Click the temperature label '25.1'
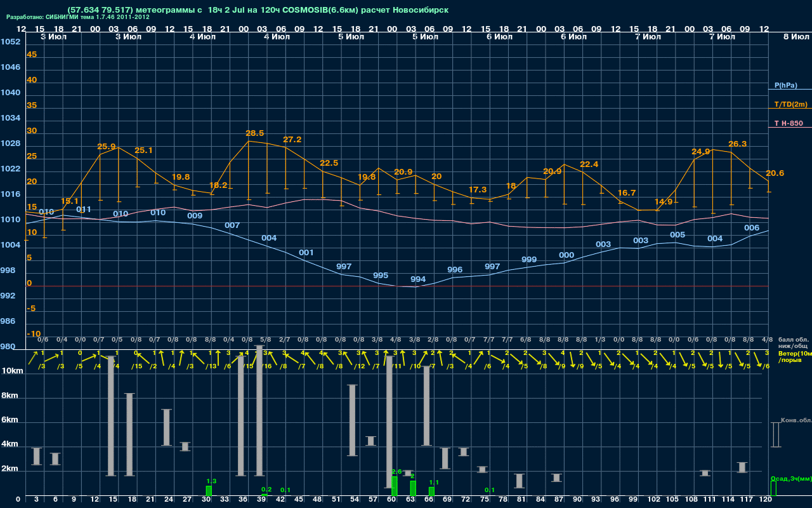 click(x=144, y=150)
